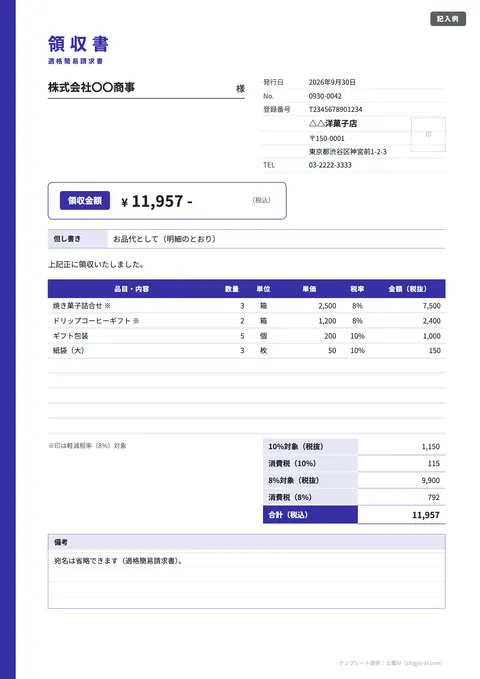The width and height of the screenshot is (480, 679).
Task: Click amount 2,400 in ドリップコーヒーギフト row
Action: click(x=431, y=321)
